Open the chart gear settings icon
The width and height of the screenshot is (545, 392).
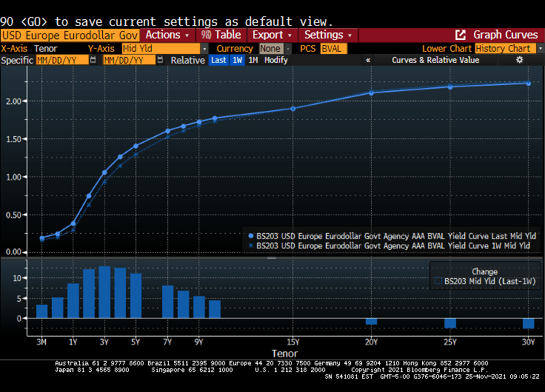(519, 60)
